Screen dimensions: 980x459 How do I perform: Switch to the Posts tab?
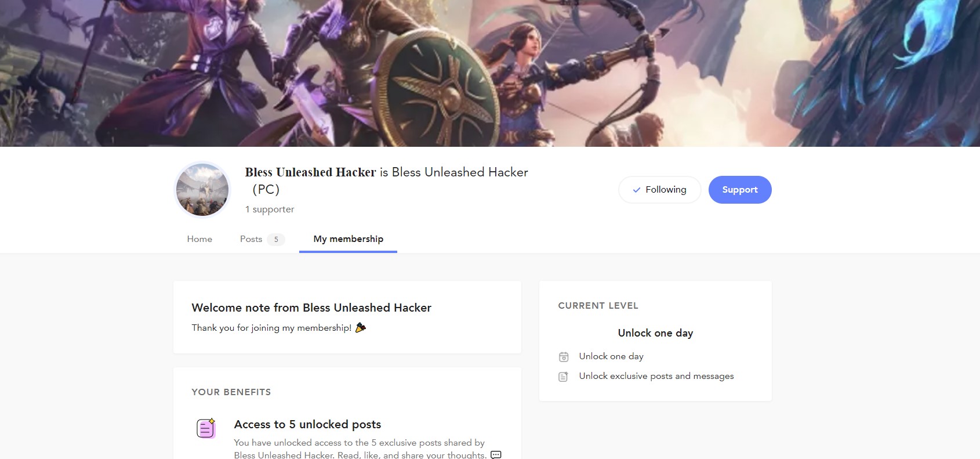point(251,239)
